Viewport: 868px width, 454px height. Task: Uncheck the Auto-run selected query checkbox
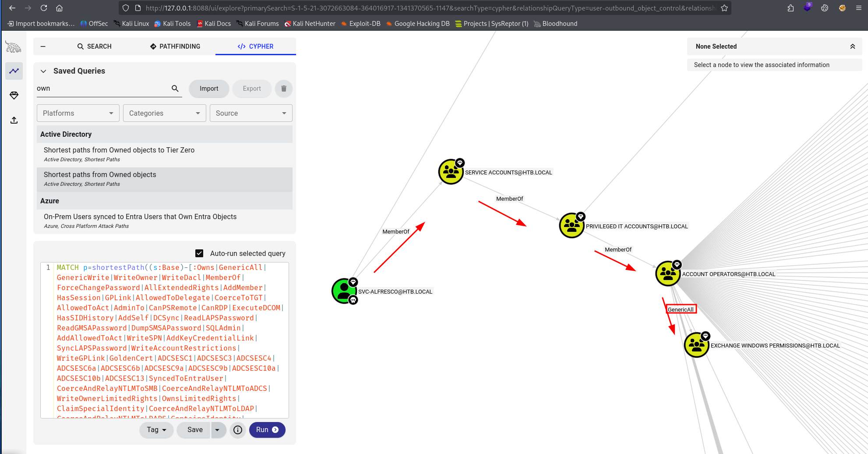pos(199,253)
